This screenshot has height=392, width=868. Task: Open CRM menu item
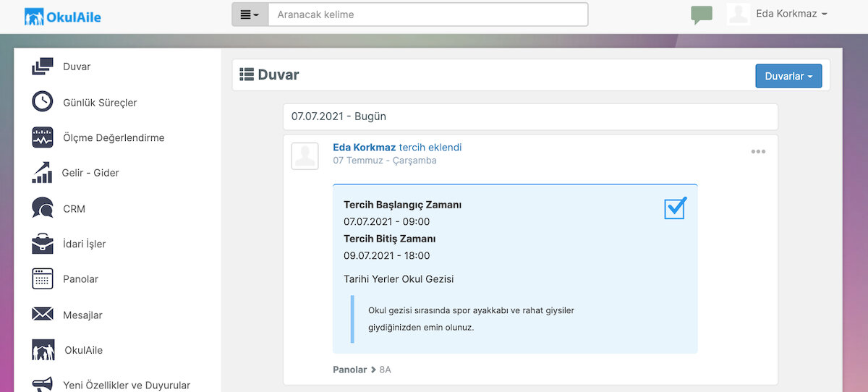[x=74, y=209]
